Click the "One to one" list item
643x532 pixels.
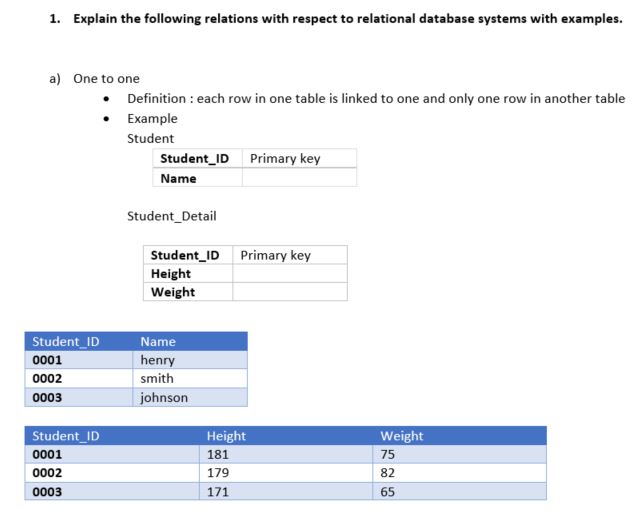(x=106, y=78)
